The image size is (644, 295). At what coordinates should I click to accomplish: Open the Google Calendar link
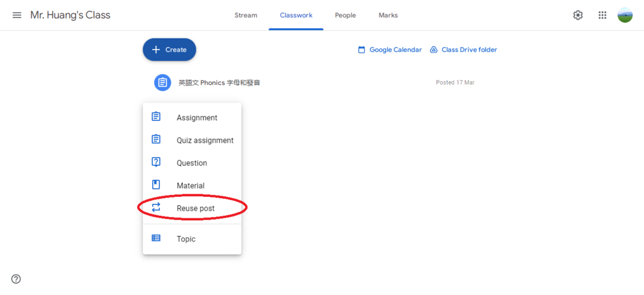click(x=396, y=50)
